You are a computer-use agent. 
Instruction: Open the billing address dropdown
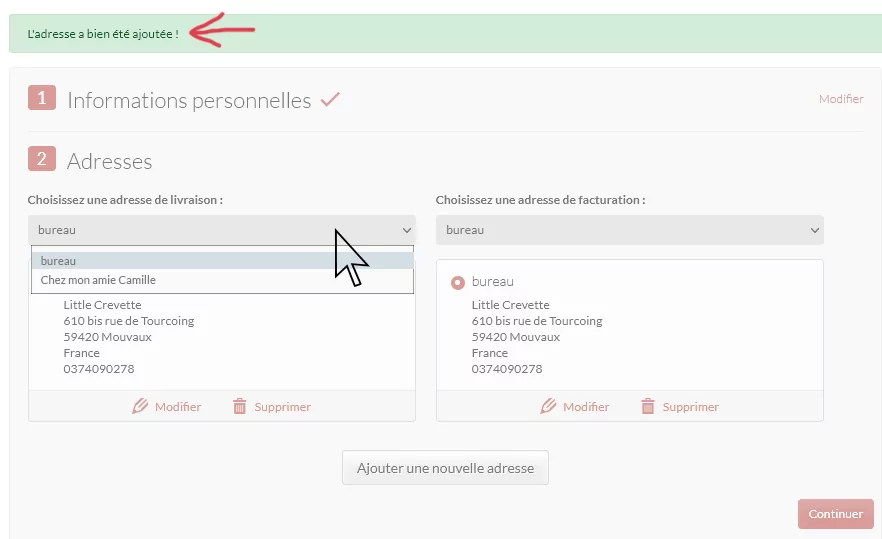pyautogui.click(x=629, y=230)
